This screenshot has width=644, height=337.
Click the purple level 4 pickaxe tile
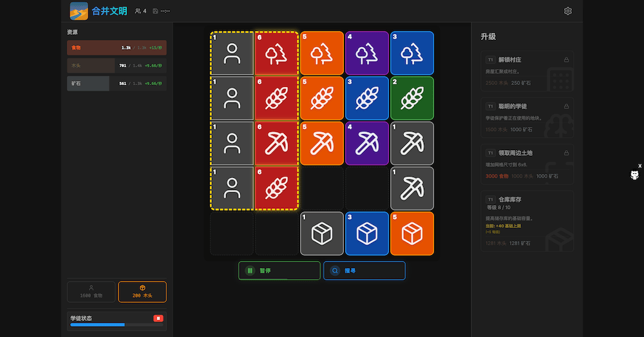pyautogui.click(x=366, y=143)
